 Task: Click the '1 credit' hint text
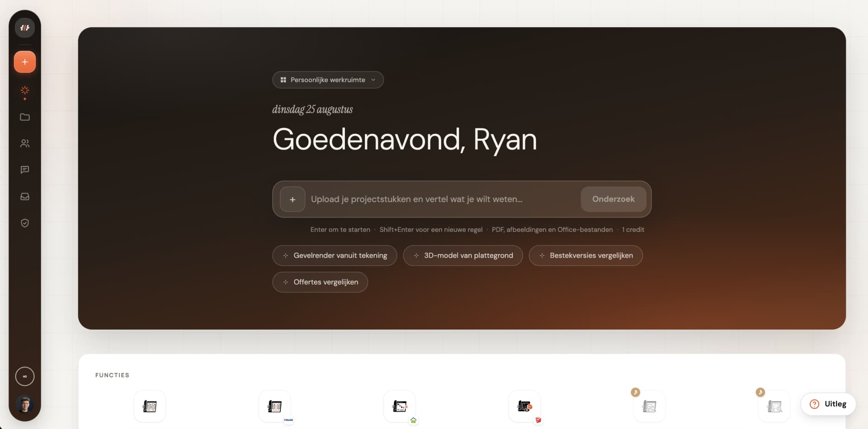[x=633, y=230]
